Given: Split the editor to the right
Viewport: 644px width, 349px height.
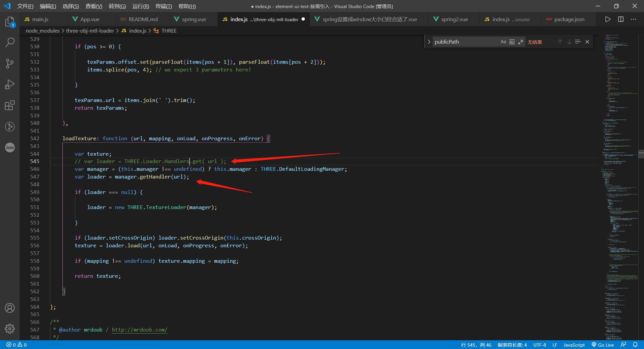Looking at the screenshot, I should click(x=621, y=19).
